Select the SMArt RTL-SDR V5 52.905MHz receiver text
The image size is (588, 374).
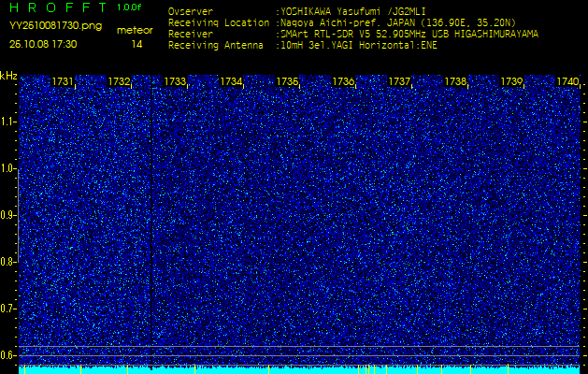pyautogui.click(x=409, y=35)
